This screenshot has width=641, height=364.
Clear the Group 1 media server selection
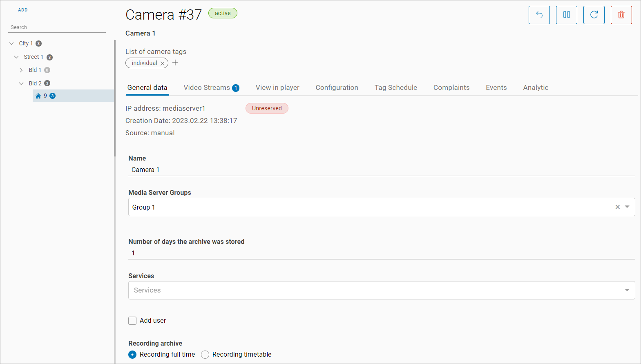(617, 207)
